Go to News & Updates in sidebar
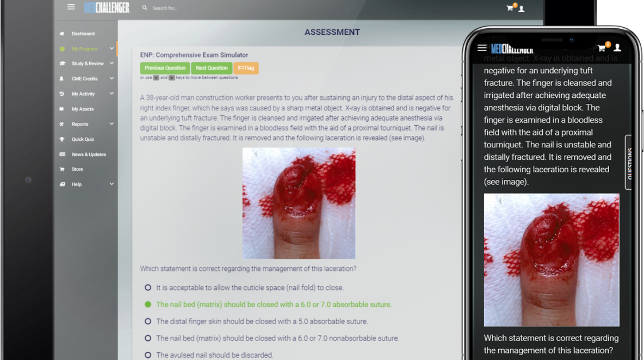The image size is (644, 360). pos(89,154)
